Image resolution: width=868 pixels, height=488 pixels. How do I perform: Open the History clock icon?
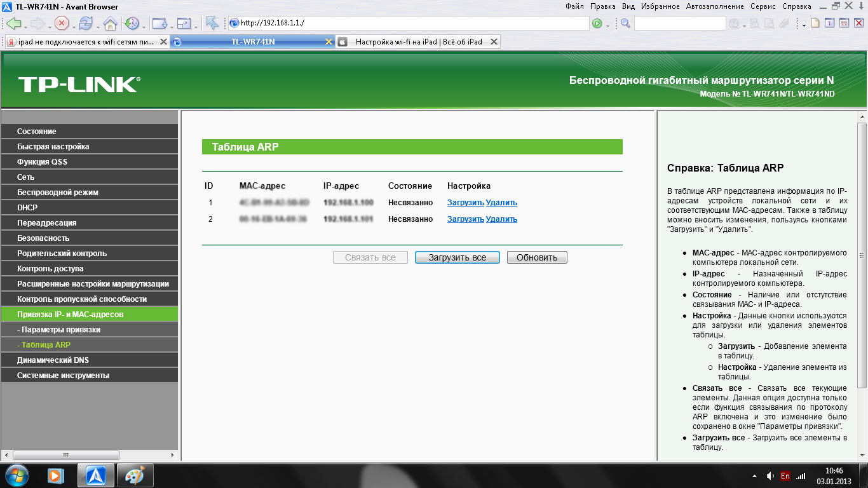tap(132, 24)
